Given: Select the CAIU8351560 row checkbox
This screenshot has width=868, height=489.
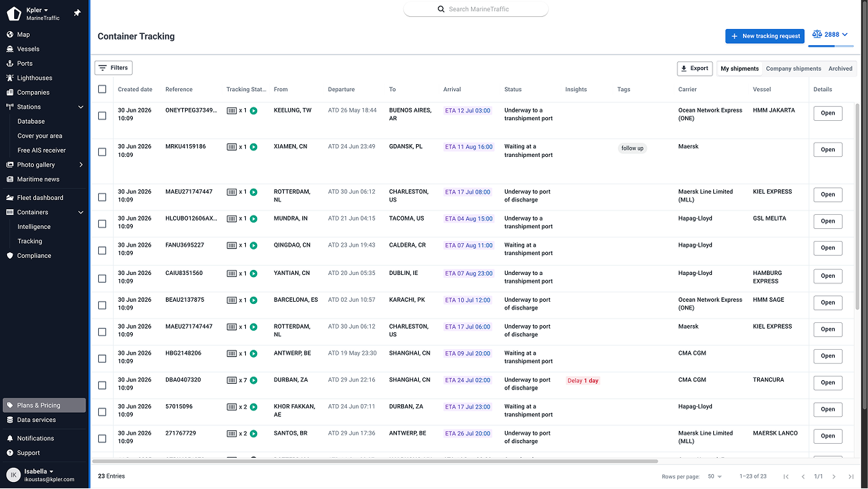Looking at the screenshot, I should [102, 278].
